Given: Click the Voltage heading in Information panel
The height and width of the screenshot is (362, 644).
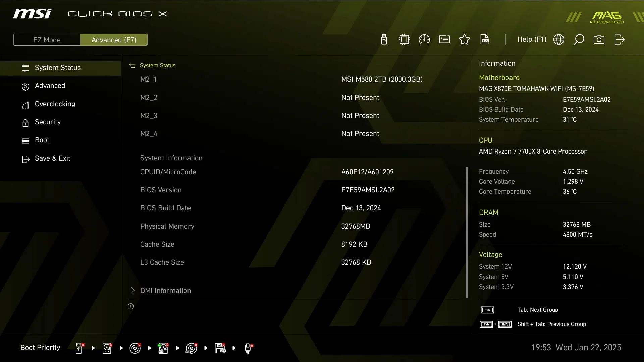Looking at the screenshot, I should pos(490,255).
